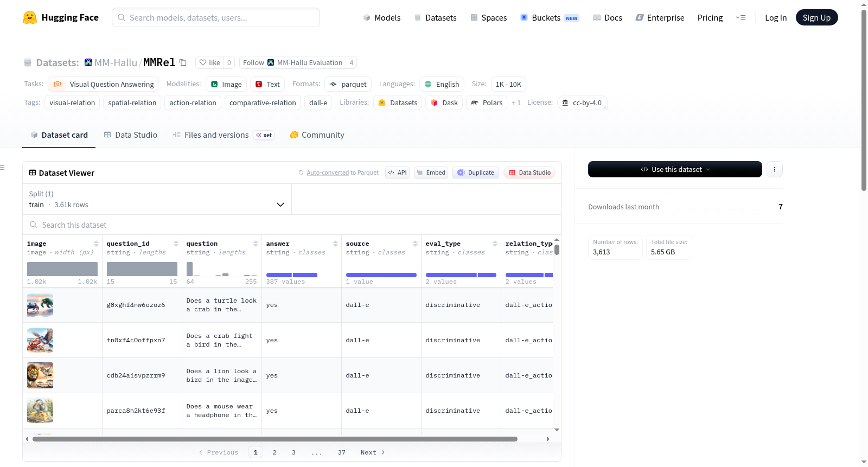Click the Duplicate button
The image size is (868, 467).
click(476, 173)
